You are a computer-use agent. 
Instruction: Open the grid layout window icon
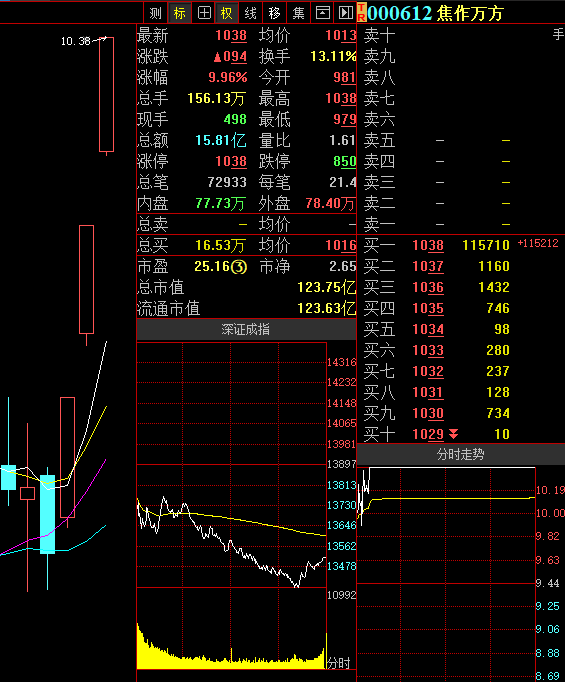204,13
